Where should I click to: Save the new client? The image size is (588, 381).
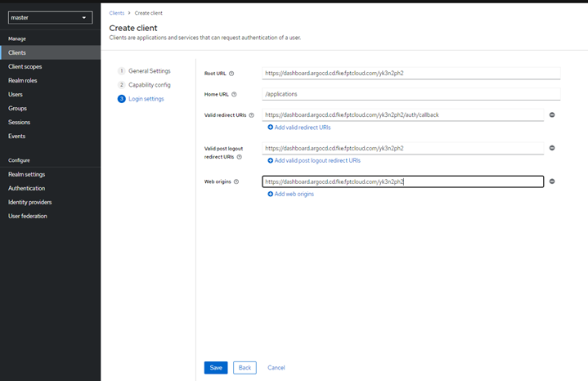(x=216, y=368)
